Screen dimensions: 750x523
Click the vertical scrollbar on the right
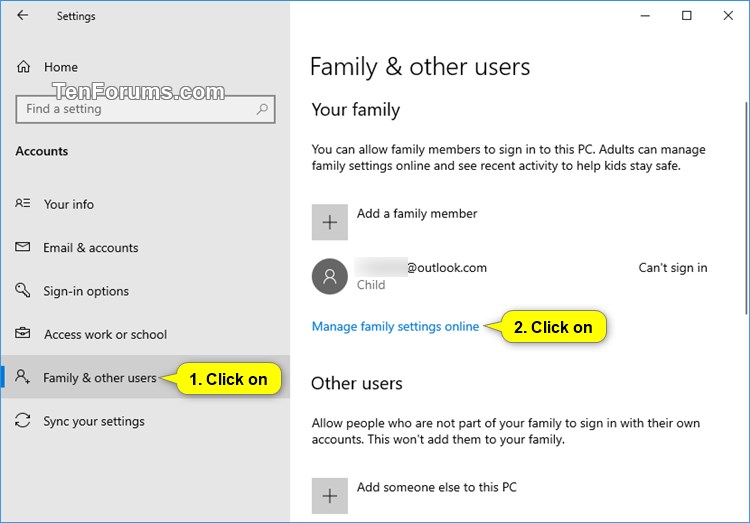tap(746, 208)
